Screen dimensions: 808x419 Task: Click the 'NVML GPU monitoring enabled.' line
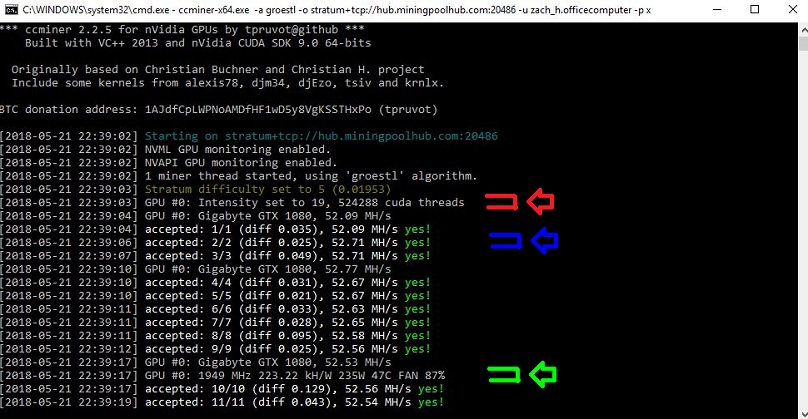pos(165,149)
